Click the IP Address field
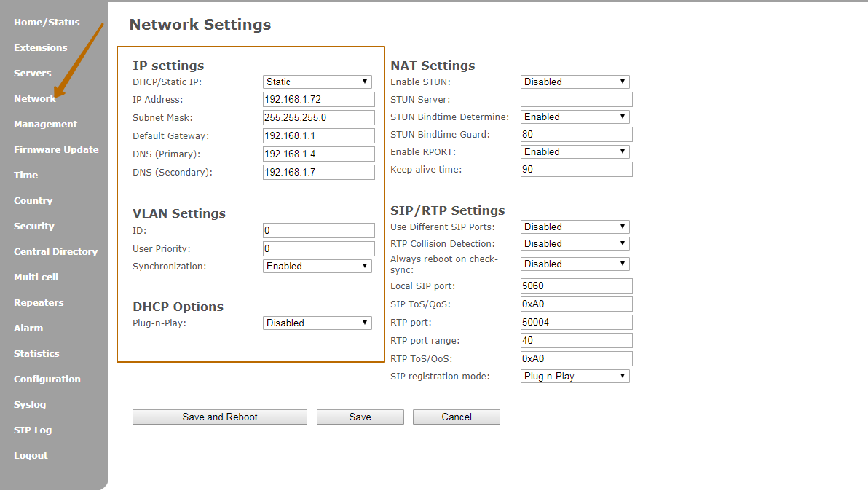 319,99
